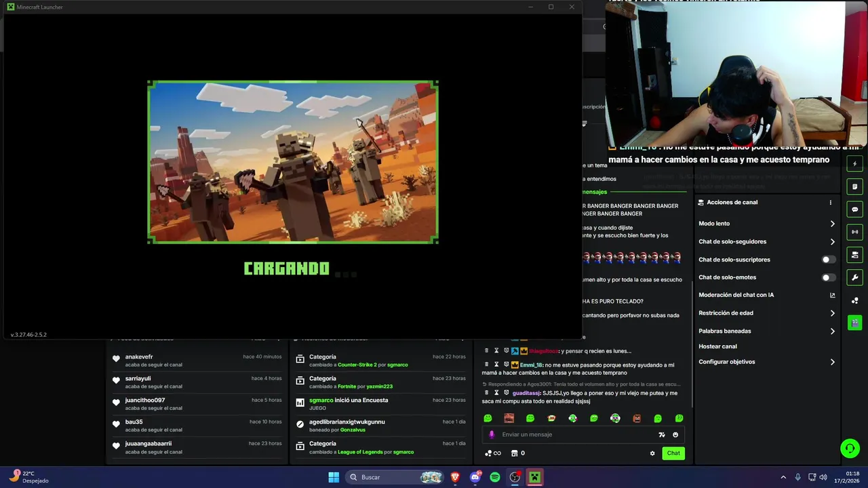
Task: Click Minecraft launcher loading artwork
Action: pos(293,162)
